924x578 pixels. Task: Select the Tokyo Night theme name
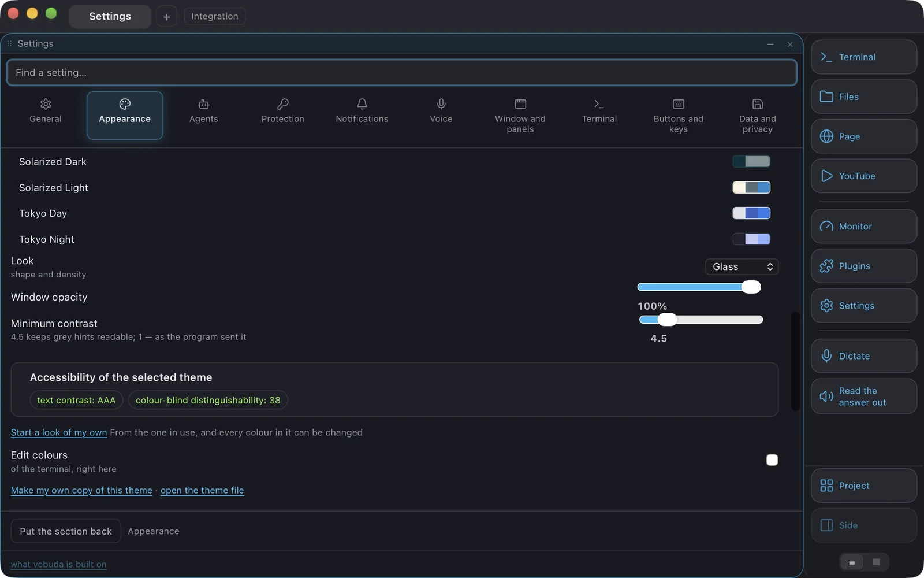point(47,239)
